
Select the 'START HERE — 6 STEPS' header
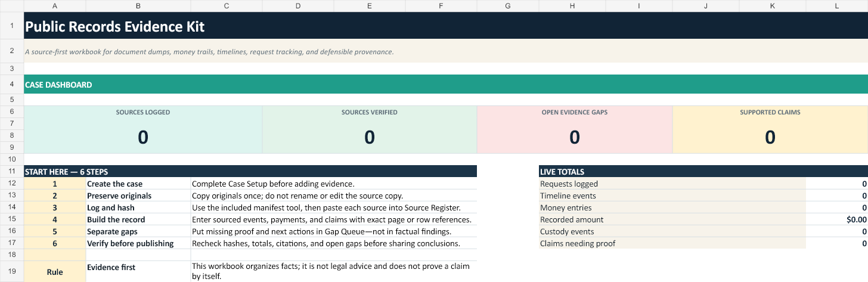(250, 171)
